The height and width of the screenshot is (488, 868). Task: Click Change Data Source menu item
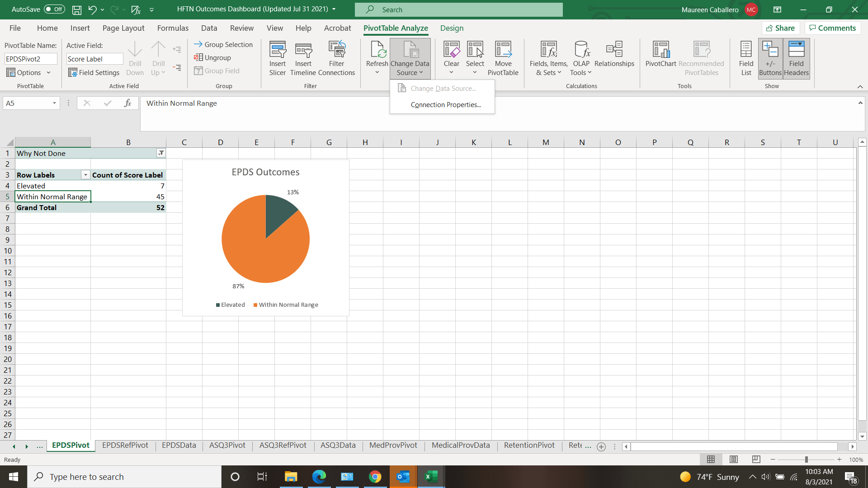coord(443,88)
